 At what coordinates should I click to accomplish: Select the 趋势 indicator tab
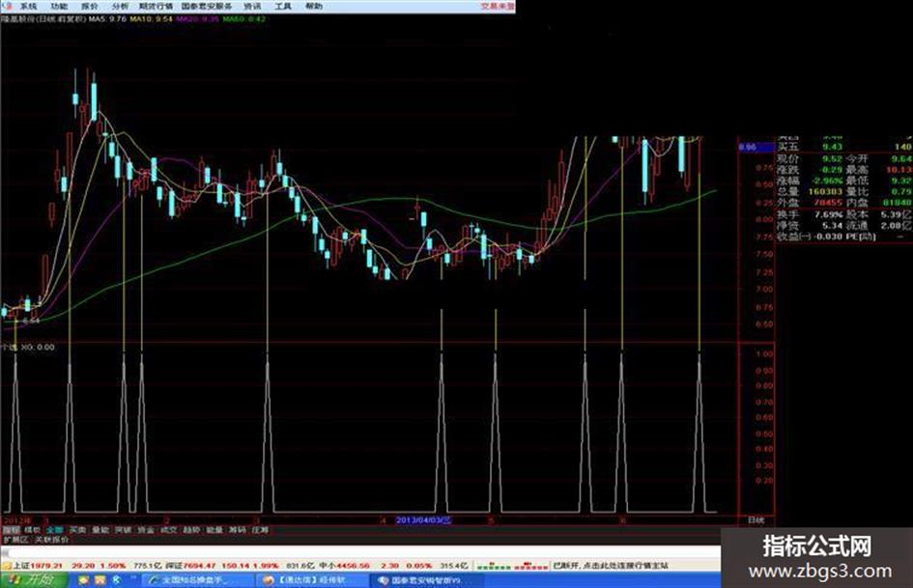pos(191,530)
